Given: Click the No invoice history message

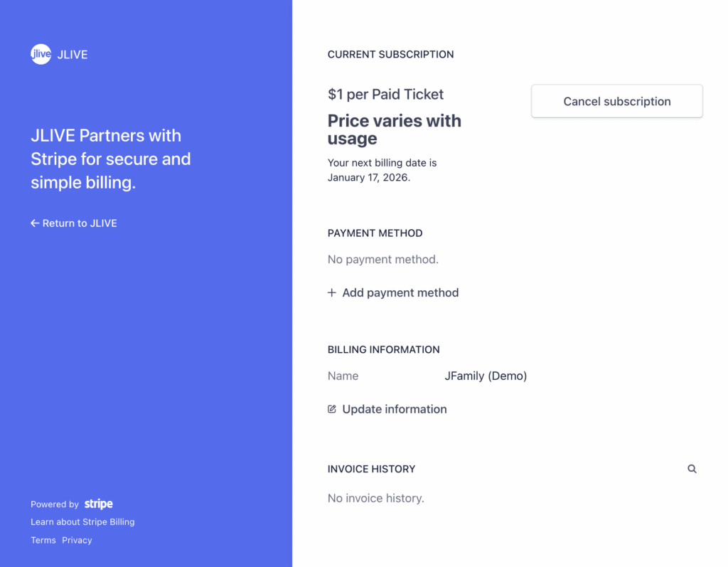Looking at the screenshot, I should (x=375, y=498).
